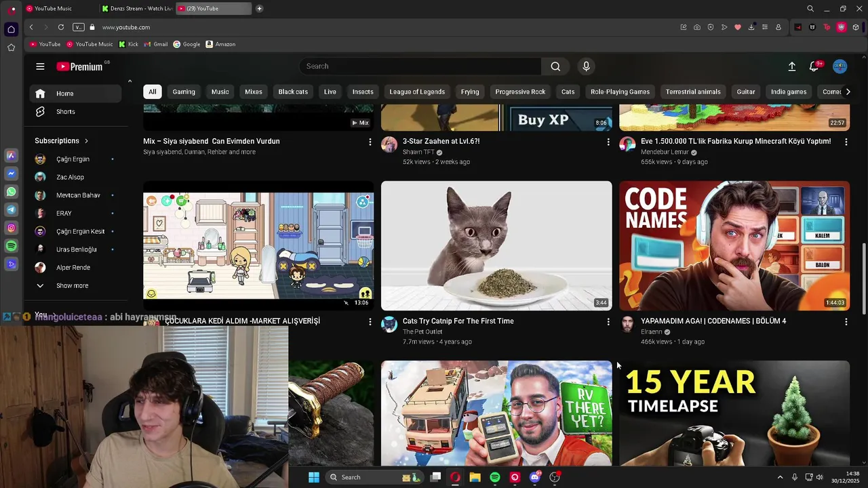Switch to Denzs Stream Kick tab
Screen dimensions: 868x488
(138, 9)
